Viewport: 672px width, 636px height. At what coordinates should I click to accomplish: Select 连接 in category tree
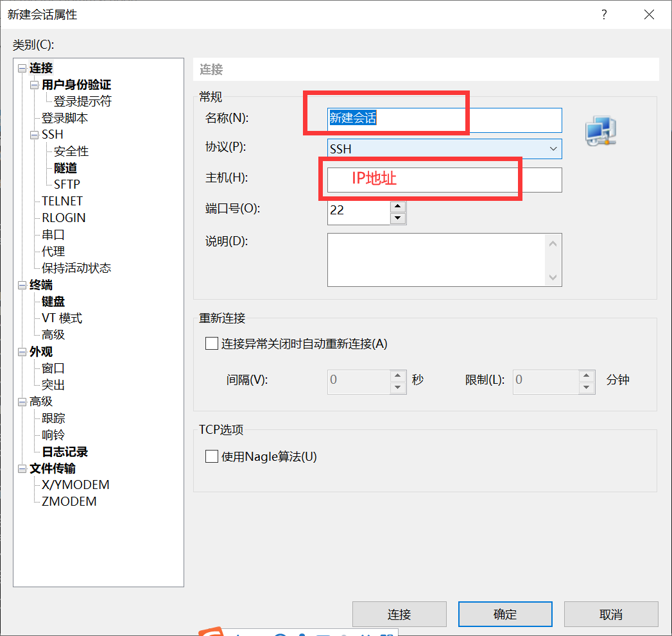[x=40, y=68]
